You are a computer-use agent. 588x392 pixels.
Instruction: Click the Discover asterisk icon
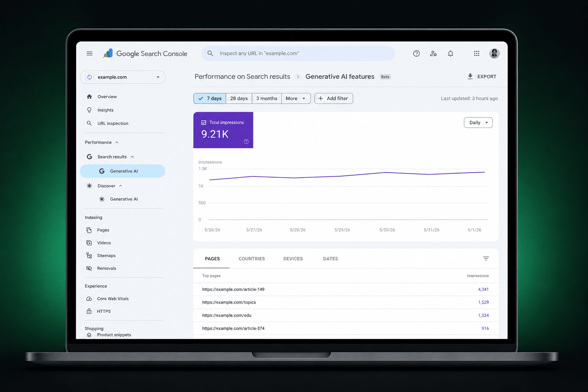89,186
